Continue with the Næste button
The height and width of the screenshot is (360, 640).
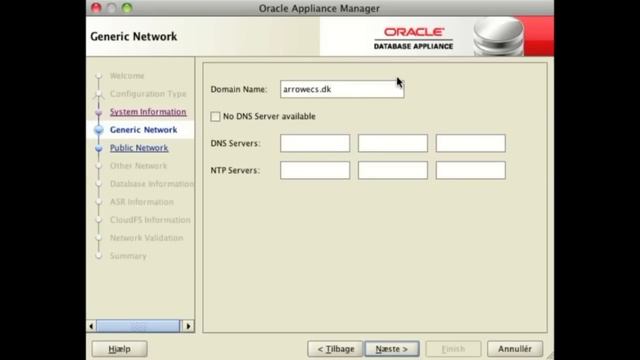click(392, 349)
